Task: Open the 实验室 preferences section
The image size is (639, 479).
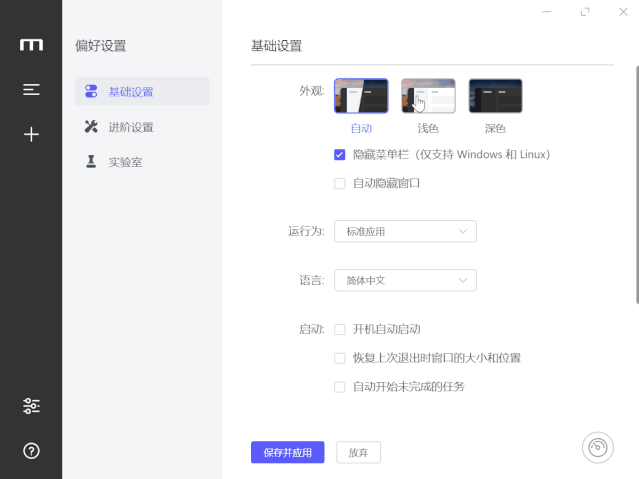Action: tap(142, 162)
